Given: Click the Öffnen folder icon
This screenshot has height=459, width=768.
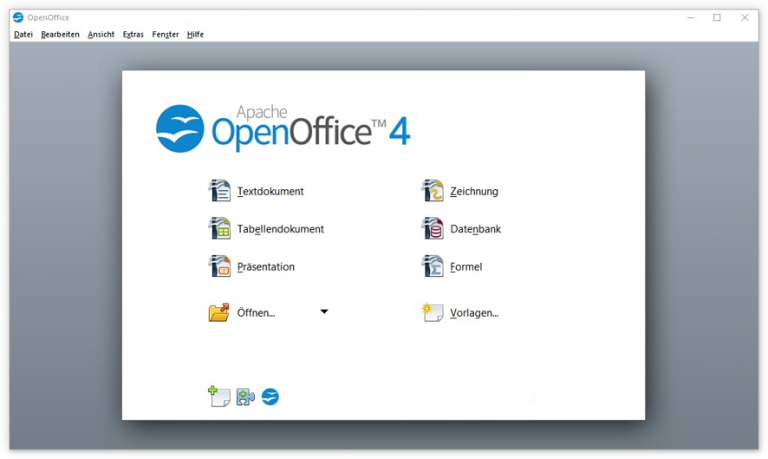Looking at the screenshot, I should (219, 312).
